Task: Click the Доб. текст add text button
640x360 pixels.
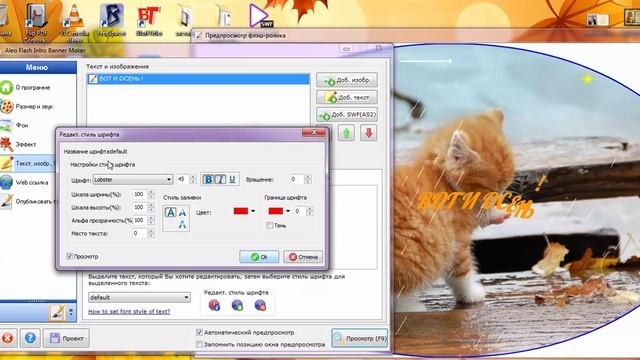Action: [347, 97]
